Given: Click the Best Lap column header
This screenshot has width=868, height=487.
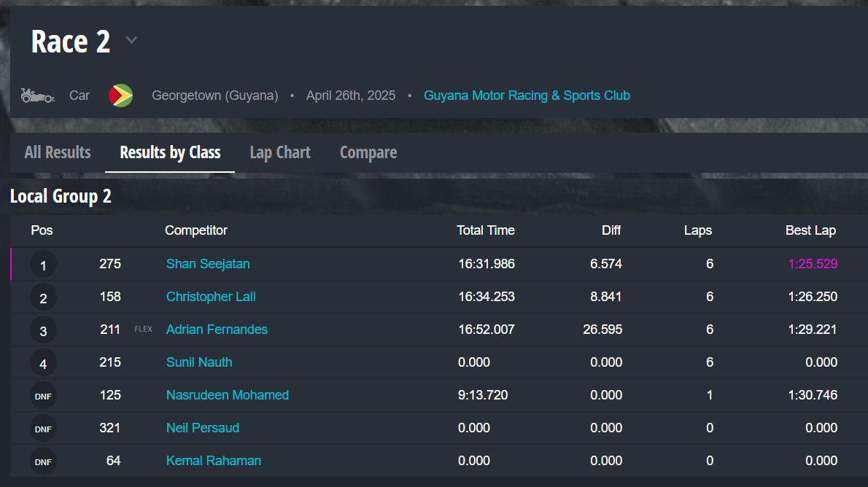Looking at the screenshot, I should point(810,230).
